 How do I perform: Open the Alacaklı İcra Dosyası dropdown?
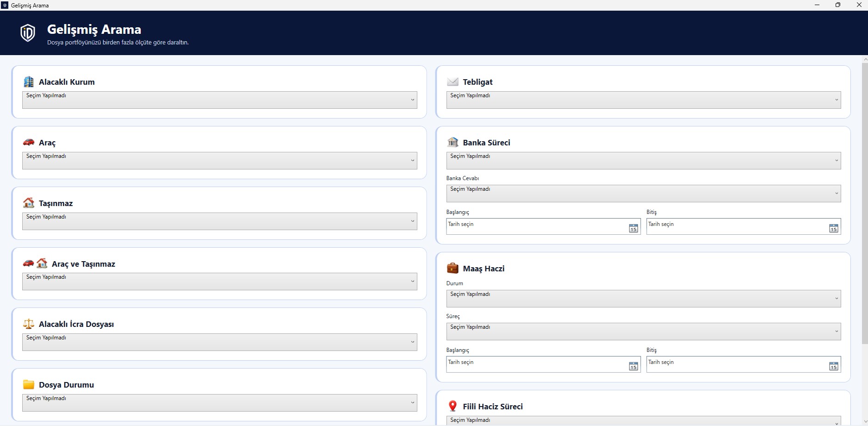tap(220, 342)
